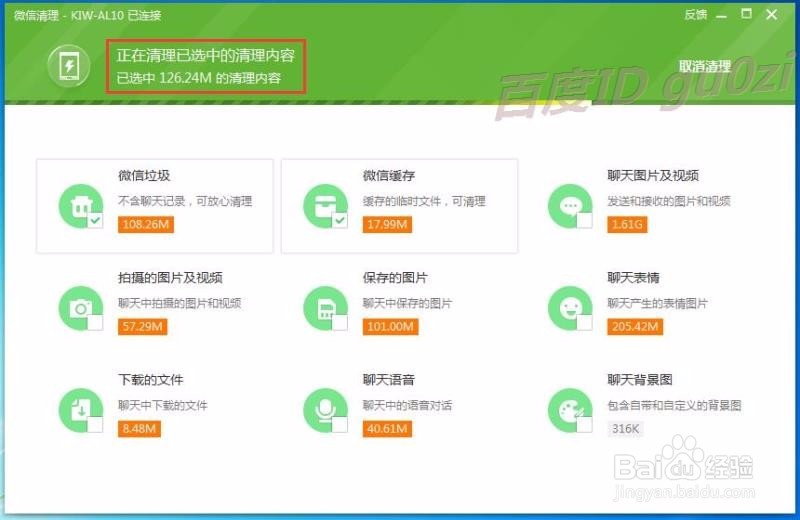This screenshot has height=520, width=800.
Task: Click the 聊天背景图 title
Action: pos(640,380)
